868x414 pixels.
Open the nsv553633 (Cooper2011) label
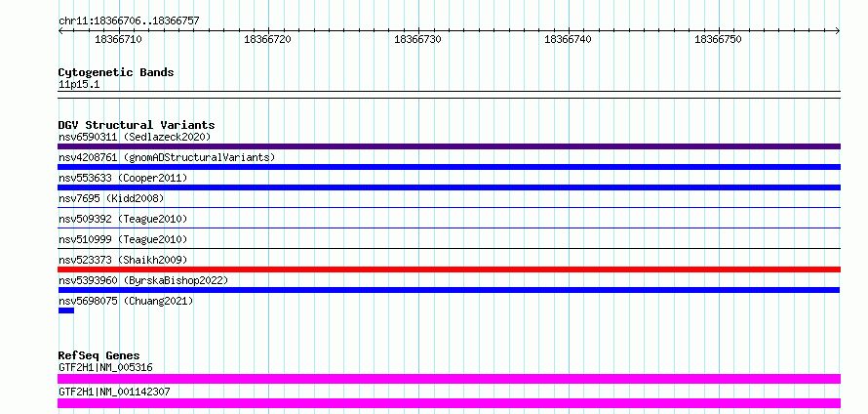123,178
